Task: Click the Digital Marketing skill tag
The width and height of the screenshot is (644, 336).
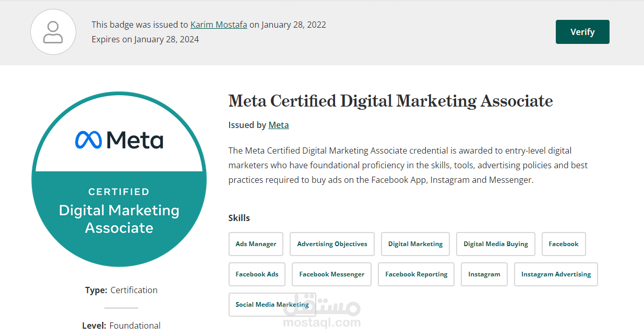Action: click(415, 244)
